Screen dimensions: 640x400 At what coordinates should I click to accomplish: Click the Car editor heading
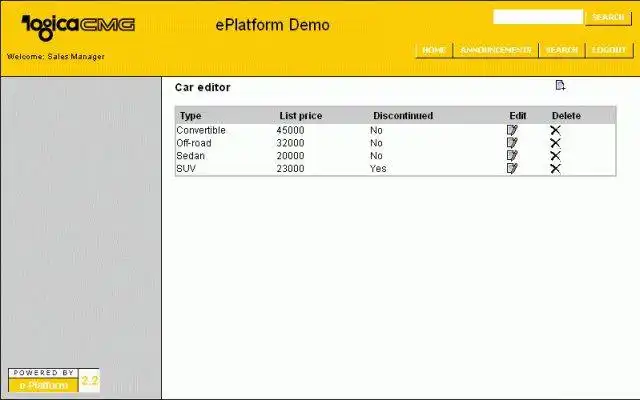[x=202, y=87]
